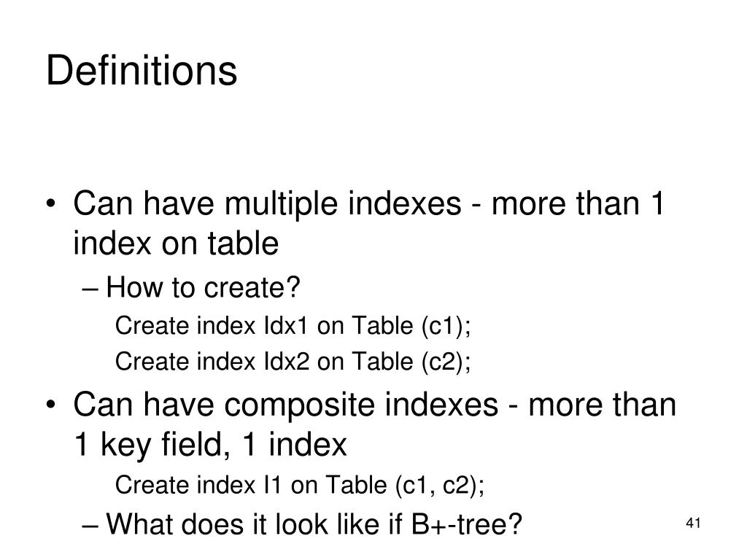Screen dimensions: 747x560
Task: Click "more than 1" in the first bullet line
Action: point(578,204)
